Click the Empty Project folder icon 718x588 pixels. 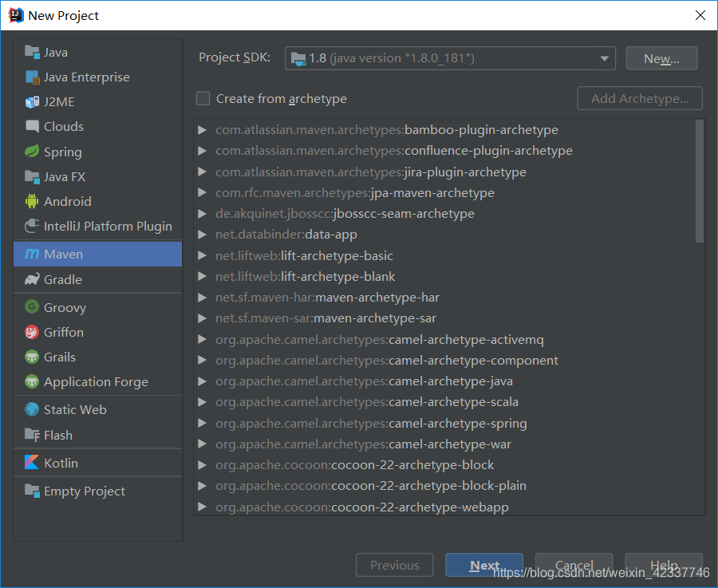(32, 491)
